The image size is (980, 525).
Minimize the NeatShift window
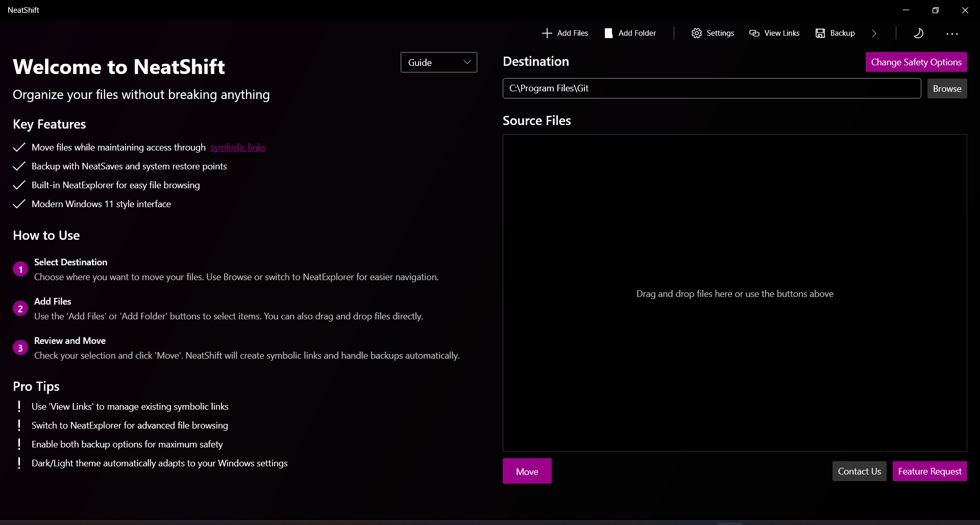tap(906, 10)
